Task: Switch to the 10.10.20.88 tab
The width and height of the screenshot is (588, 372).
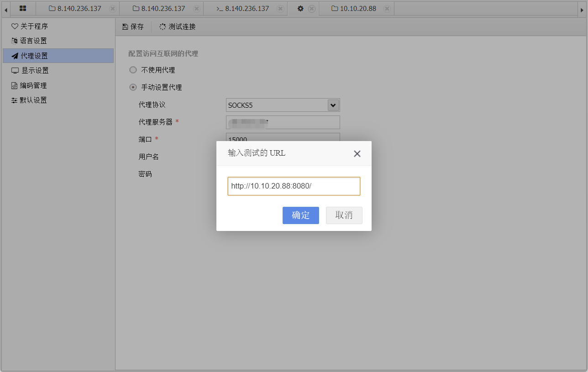Action: [354, 8]
